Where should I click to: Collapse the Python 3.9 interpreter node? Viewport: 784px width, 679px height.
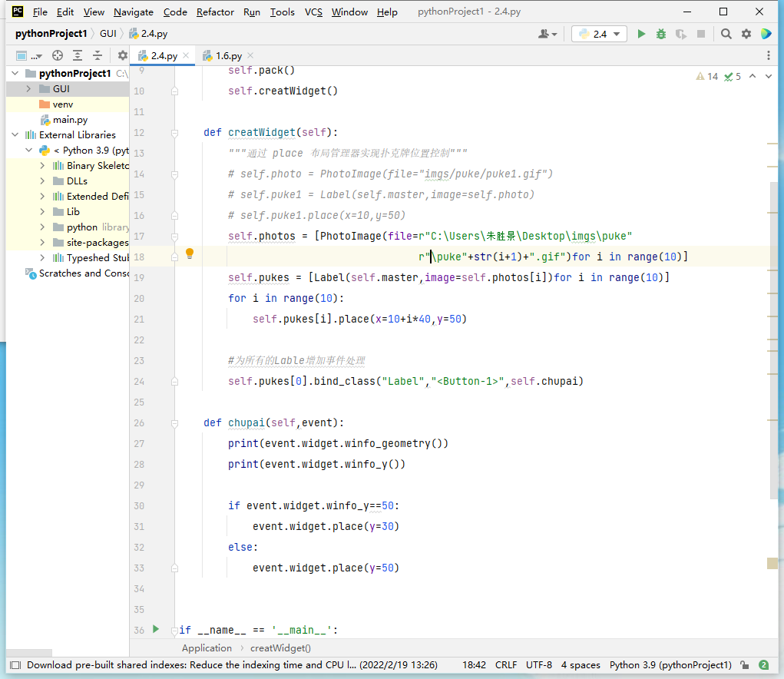[28, 150]
